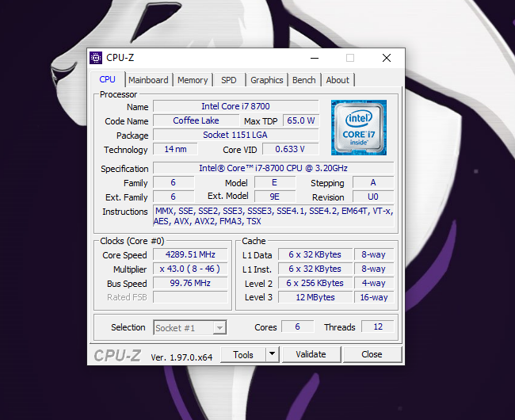Click the L1 Inst. '6 x 32 KBytes' value
515x420 pixels.
coord(315,269)
